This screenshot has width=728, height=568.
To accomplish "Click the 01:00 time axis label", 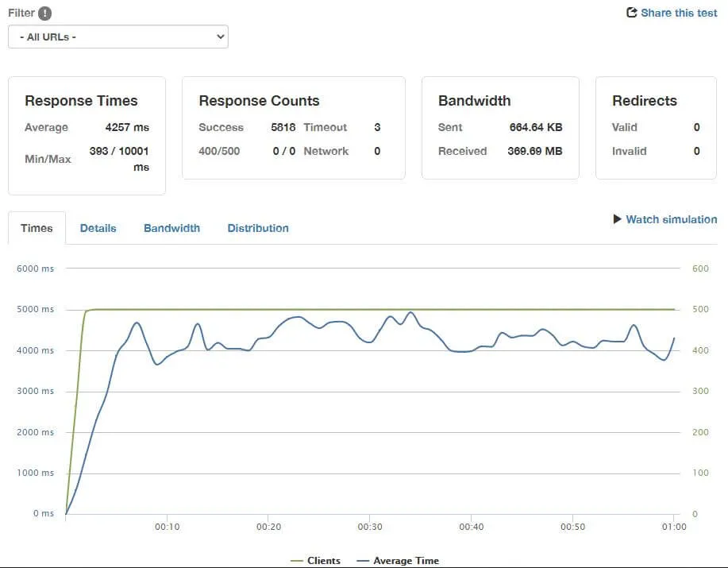I will click(674, 527).
